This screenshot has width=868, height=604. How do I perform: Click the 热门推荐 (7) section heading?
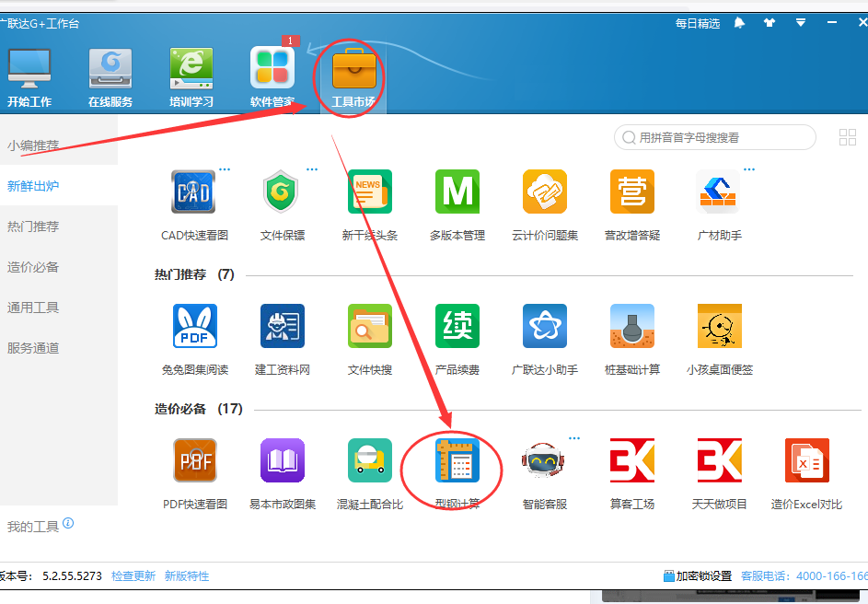[x=194, y=274]
